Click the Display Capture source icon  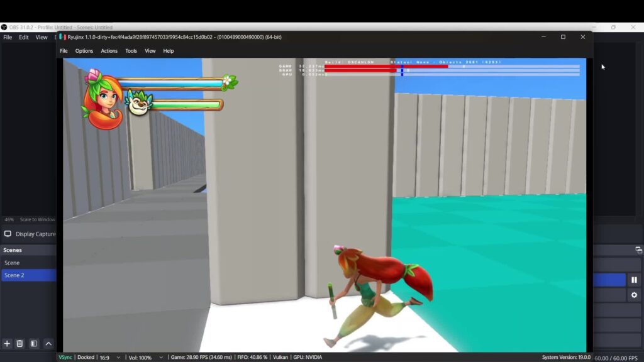click(8, 234)
